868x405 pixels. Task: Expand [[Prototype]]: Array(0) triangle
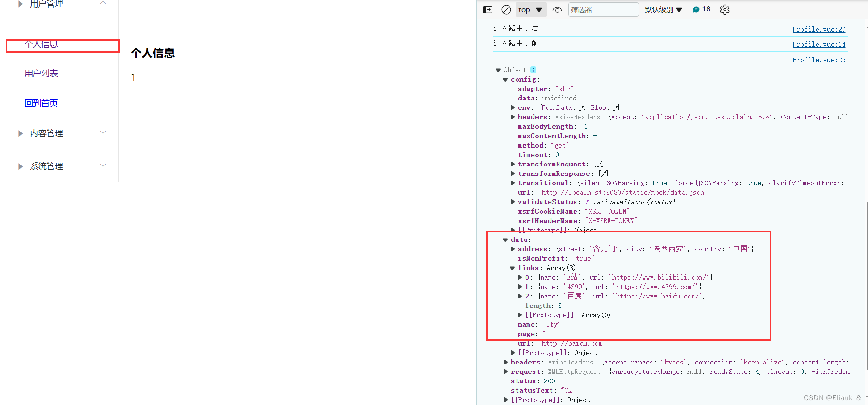pyautogui.click(x=520, y=315)
